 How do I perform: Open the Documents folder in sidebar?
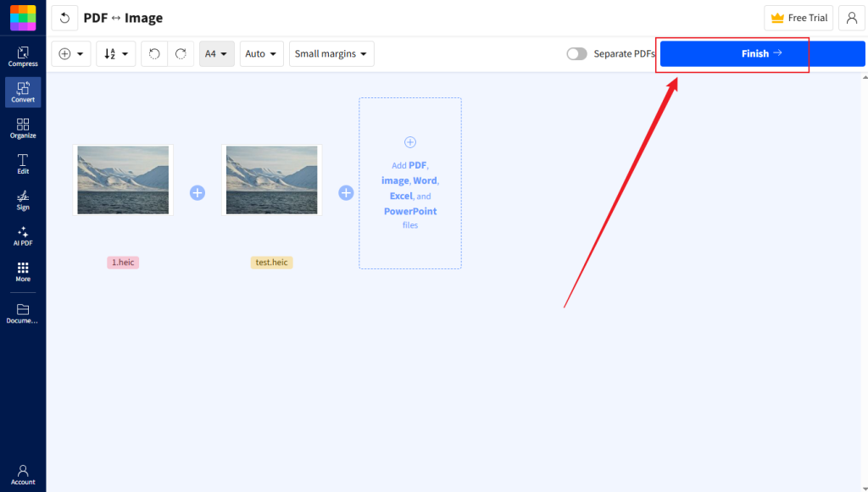click(23, 312)
